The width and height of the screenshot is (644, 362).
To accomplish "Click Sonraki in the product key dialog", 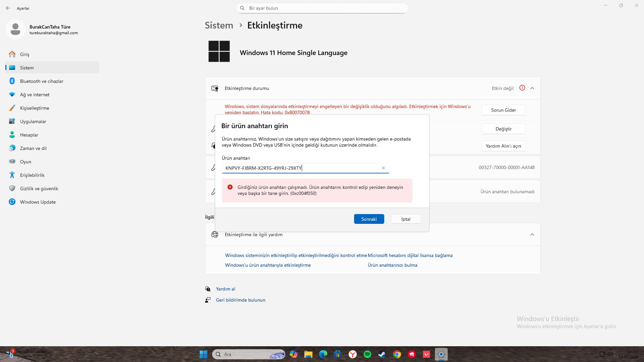I will [x=369, y=219].
